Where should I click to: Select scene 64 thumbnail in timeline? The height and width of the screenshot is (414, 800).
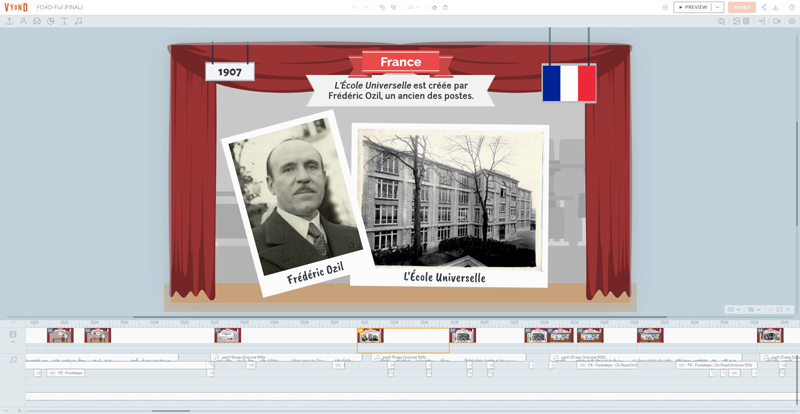click(x=770, y=335)
